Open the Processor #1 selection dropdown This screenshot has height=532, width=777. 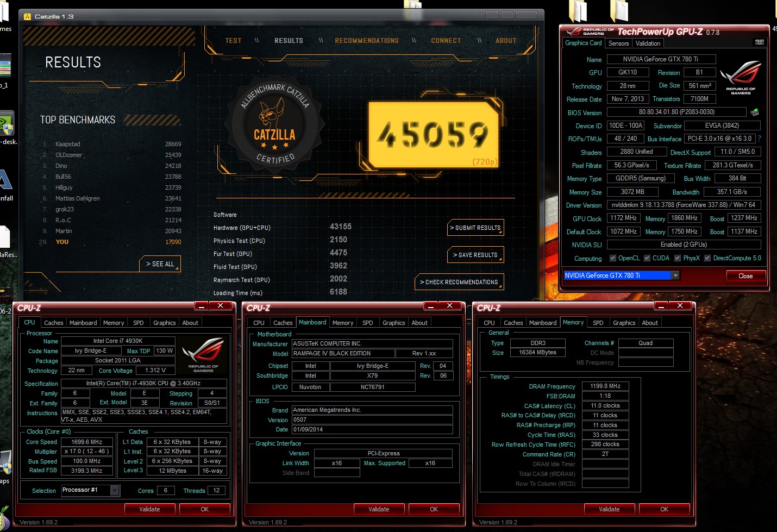click(x=115, y=490)
